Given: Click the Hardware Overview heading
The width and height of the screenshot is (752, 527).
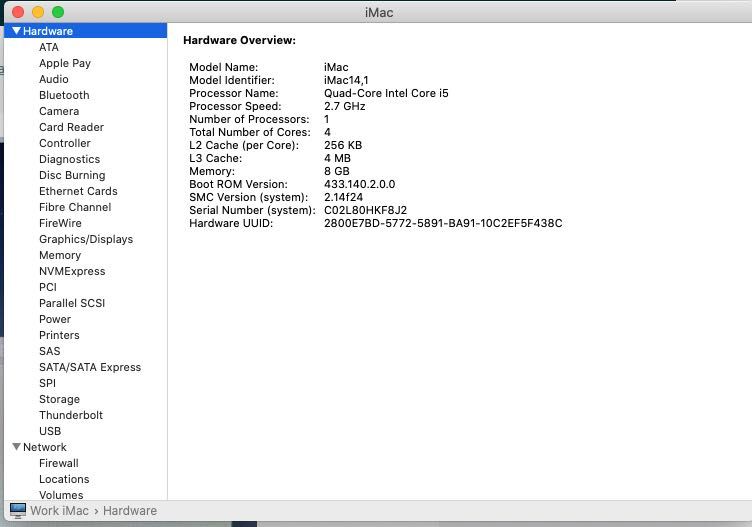Looking at the screenshot, I should click(239, 40).
